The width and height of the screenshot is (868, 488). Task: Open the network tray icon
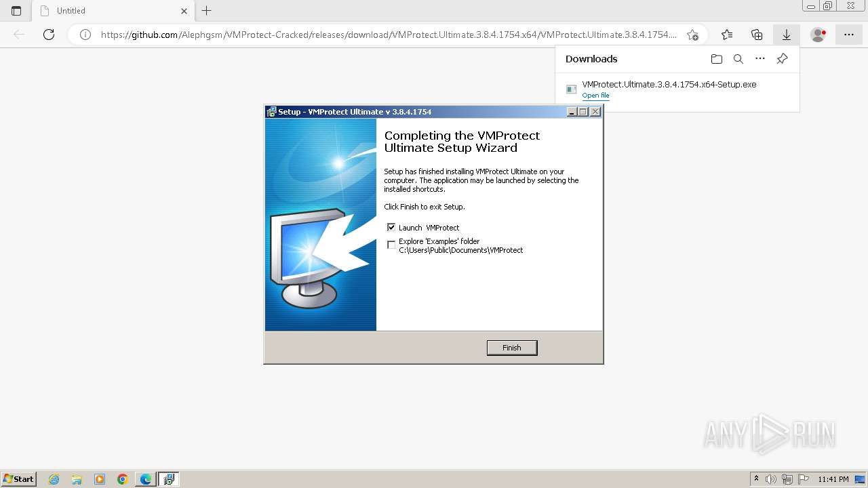(x=787, y=479)
